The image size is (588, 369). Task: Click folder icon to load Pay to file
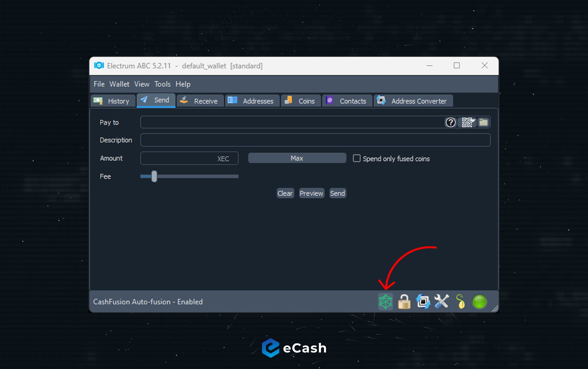(483, 122)
